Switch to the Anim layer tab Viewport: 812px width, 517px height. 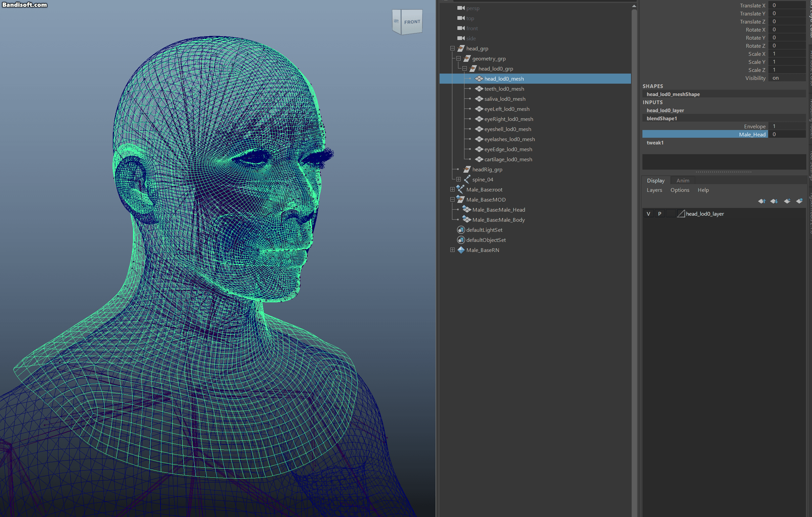[682, 180]
